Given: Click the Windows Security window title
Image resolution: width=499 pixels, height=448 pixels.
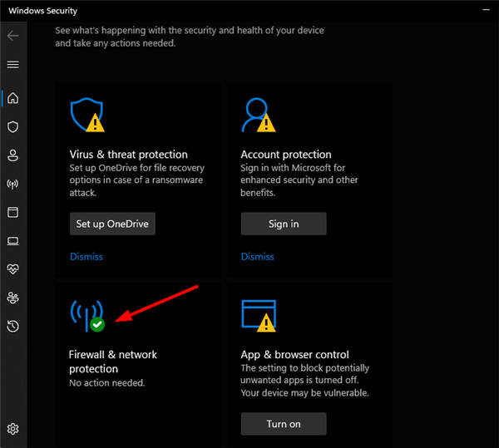Looking at the screenshot, I should click(x=43, y=11).
